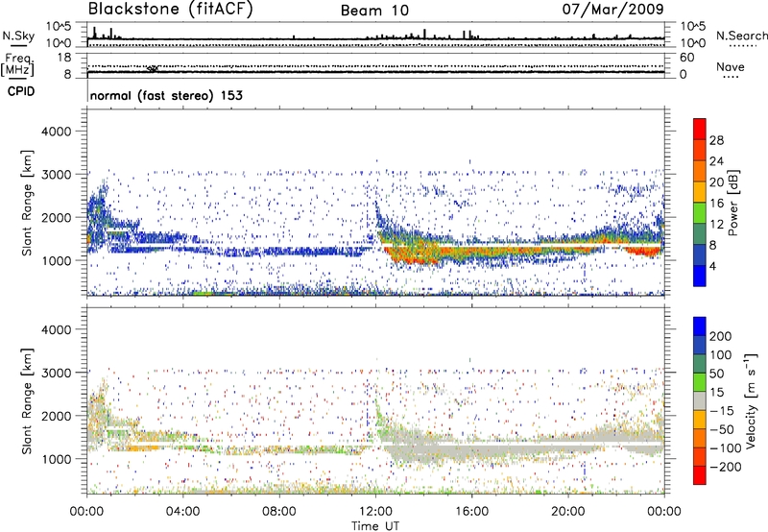The height and width of the screenshot is (532, 768).
Task: Click the 16:00 time tick label
Action: click(471, 512)
